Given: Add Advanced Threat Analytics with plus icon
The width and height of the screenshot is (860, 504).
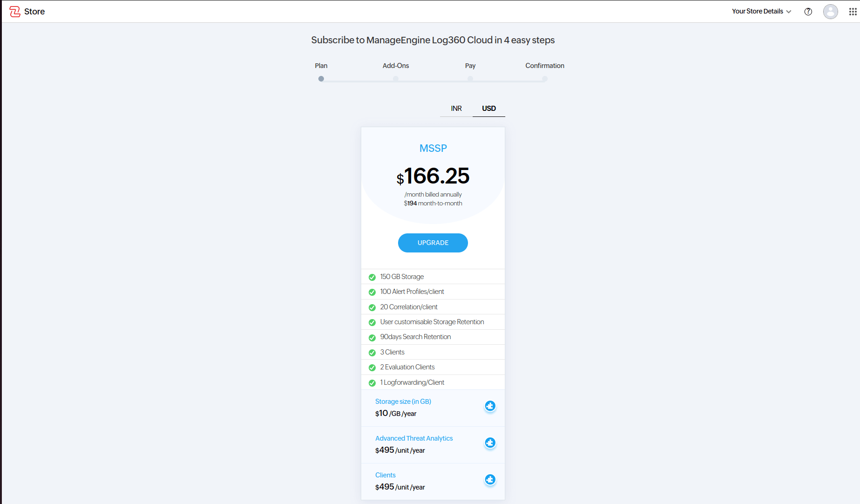Looking at the screenshot, I should coord(490,443).
